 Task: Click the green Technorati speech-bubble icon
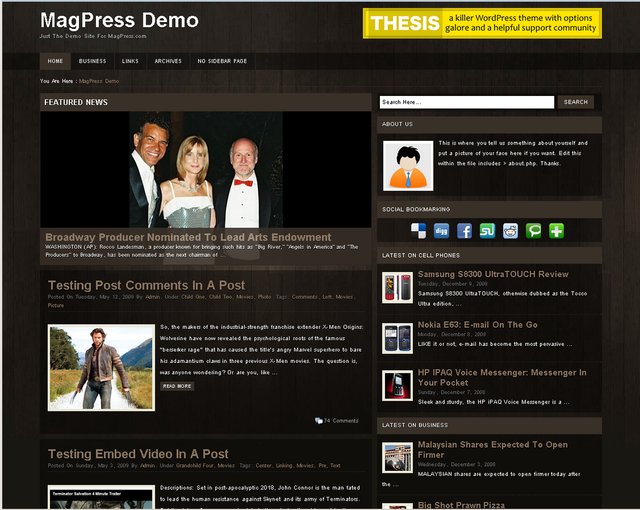[533, 231]
